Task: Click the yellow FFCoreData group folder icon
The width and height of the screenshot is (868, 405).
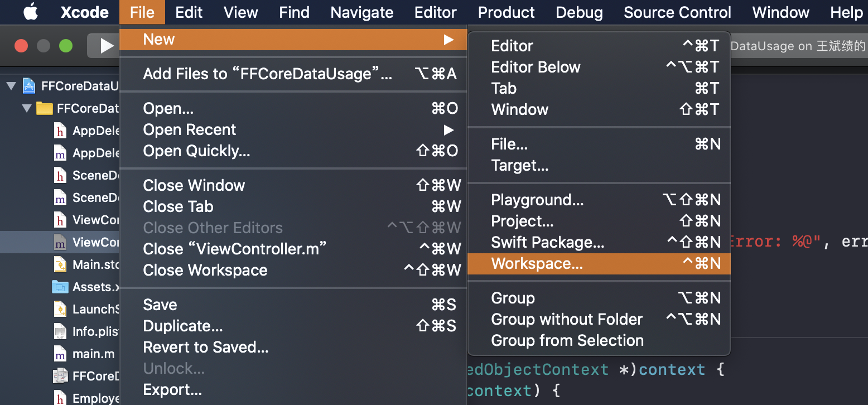Action: click(x=45, y=108)
